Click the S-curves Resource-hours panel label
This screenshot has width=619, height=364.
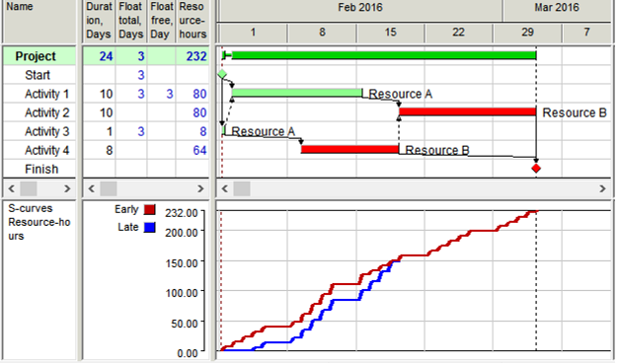pyautogui.click(x=39, y=222)
